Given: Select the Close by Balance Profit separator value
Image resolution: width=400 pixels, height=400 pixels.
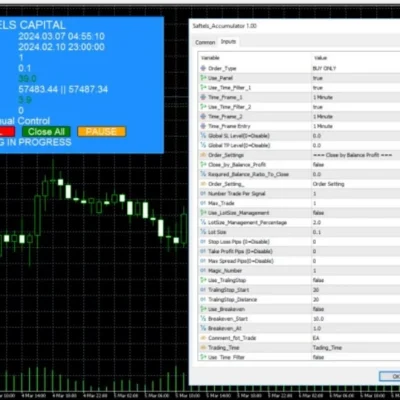Looking at the screenshot, I should coord(352,155).
